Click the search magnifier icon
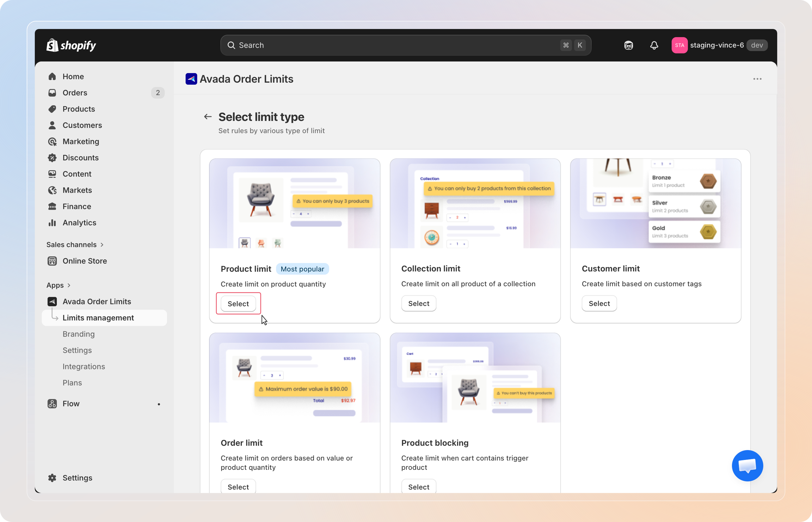812x522 pixels. [231, 45]
